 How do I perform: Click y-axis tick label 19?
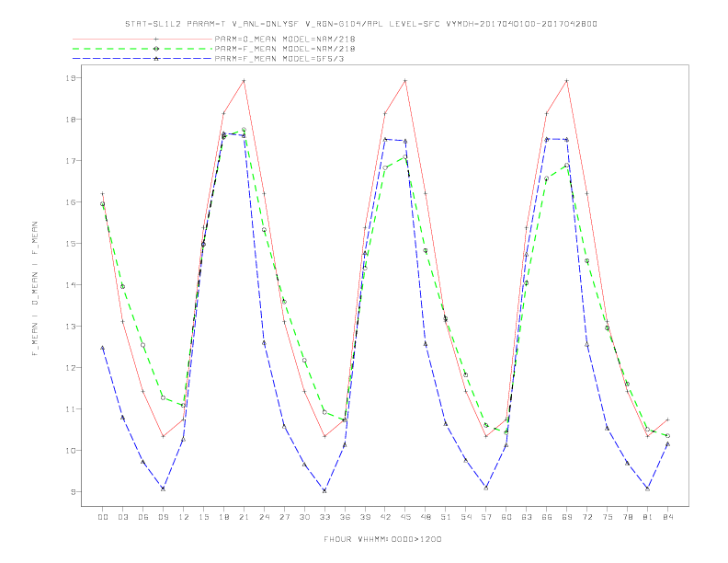click(x=70, y=78)
